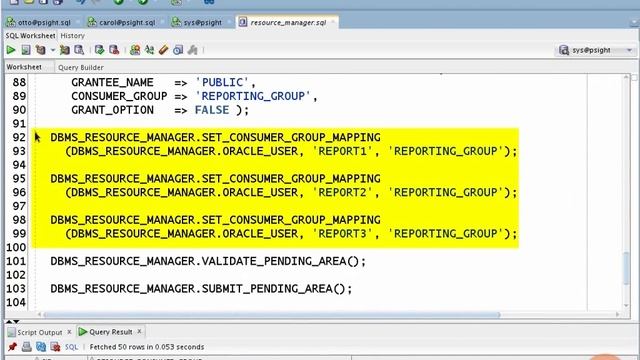Click the Clear eraser icon
640x360 pixels.
[164, 50]
